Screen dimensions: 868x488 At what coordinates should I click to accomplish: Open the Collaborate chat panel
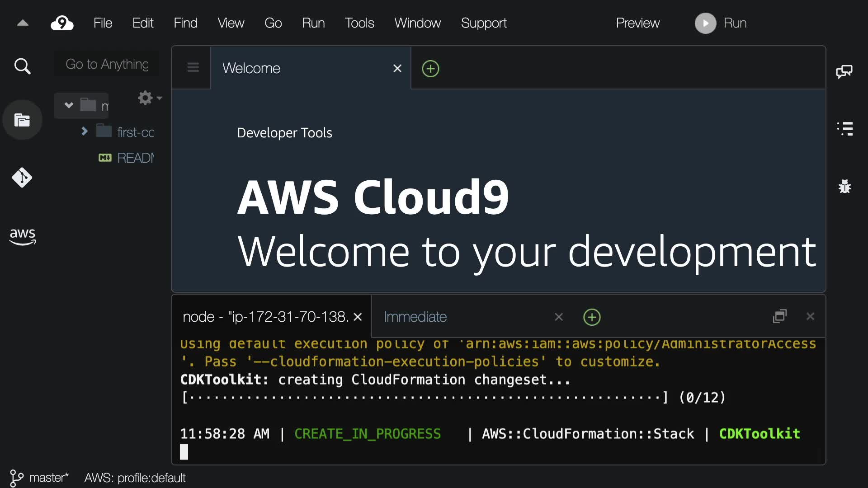844,71
